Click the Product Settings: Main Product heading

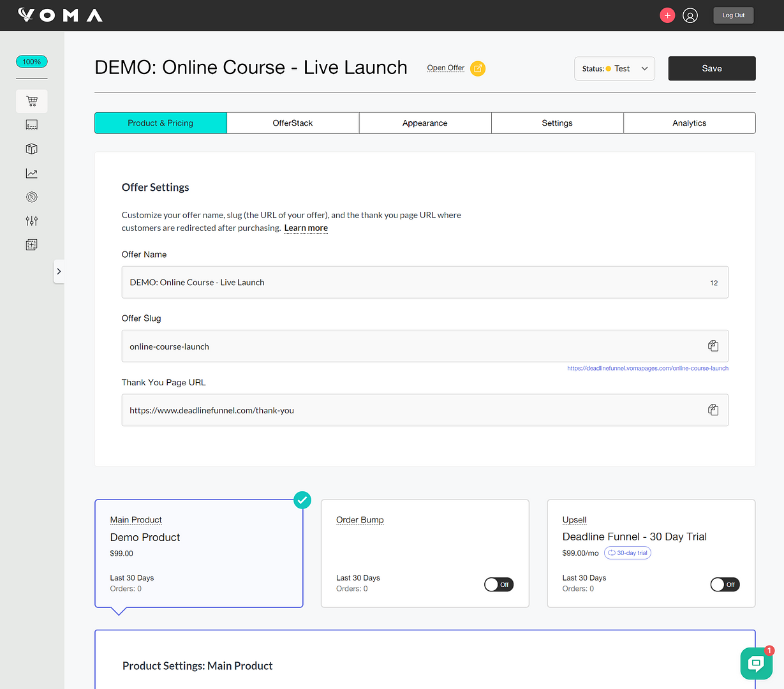pos(198,665)
